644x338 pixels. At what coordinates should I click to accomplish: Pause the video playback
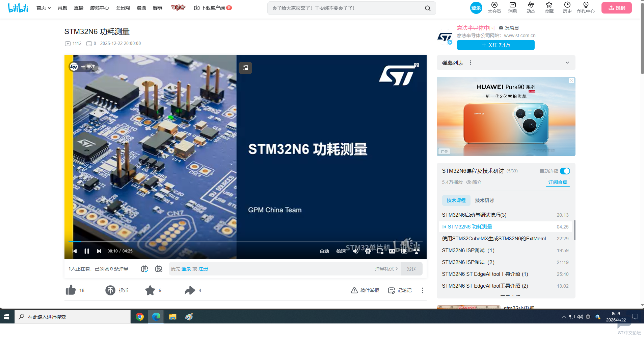[86, 251]
